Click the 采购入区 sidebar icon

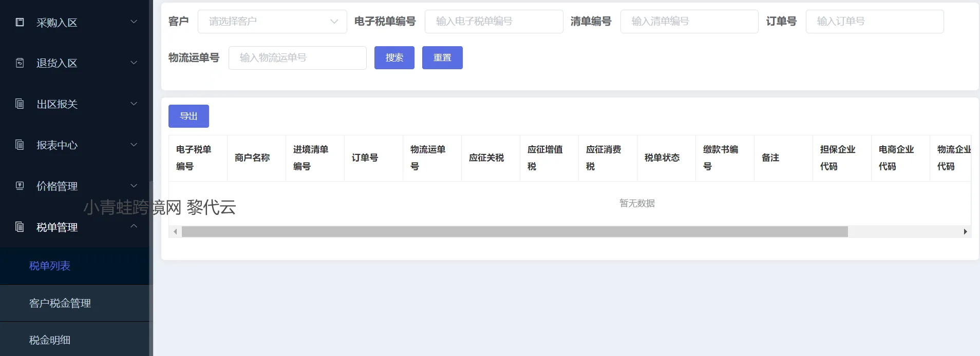click(x=20, y=22)
